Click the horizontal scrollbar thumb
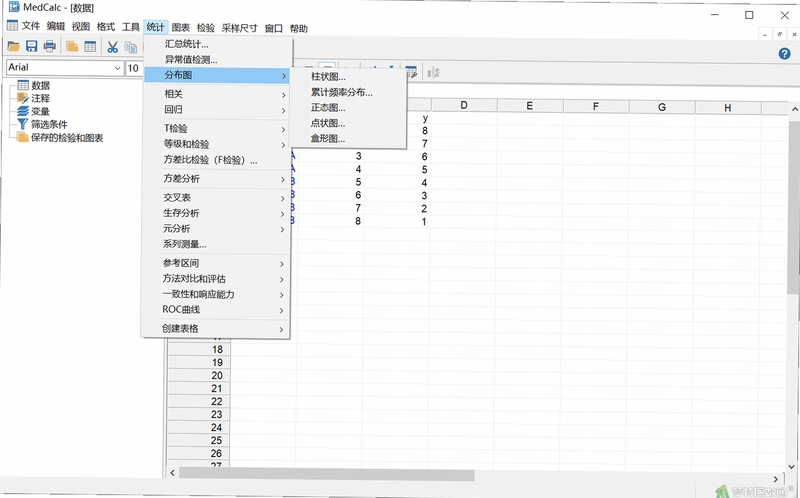The width and height of the screenshot is (800, 498). coord(327,475)
